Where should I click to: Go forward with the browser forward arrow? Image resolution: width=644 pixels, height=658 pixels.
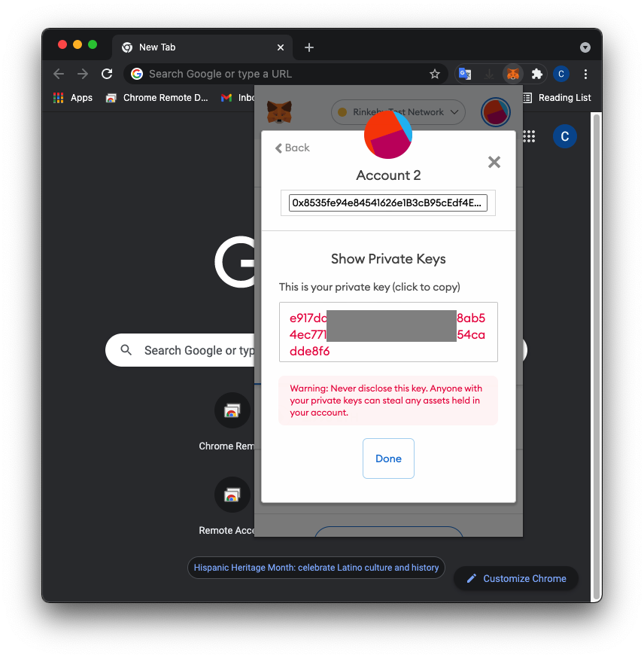[83, 75]
